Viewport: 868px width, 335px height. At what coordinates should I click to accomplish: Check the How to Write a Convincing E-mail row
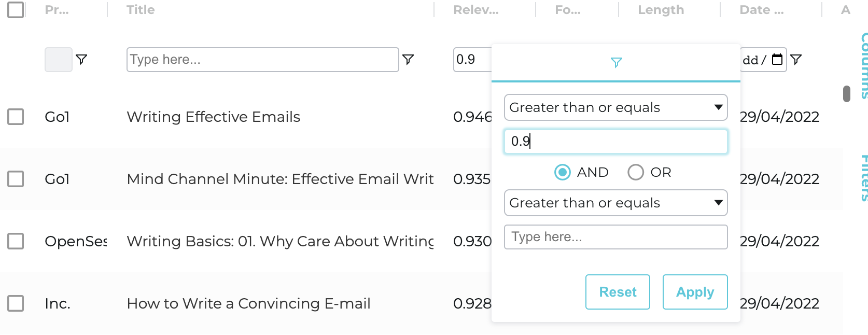16,303
